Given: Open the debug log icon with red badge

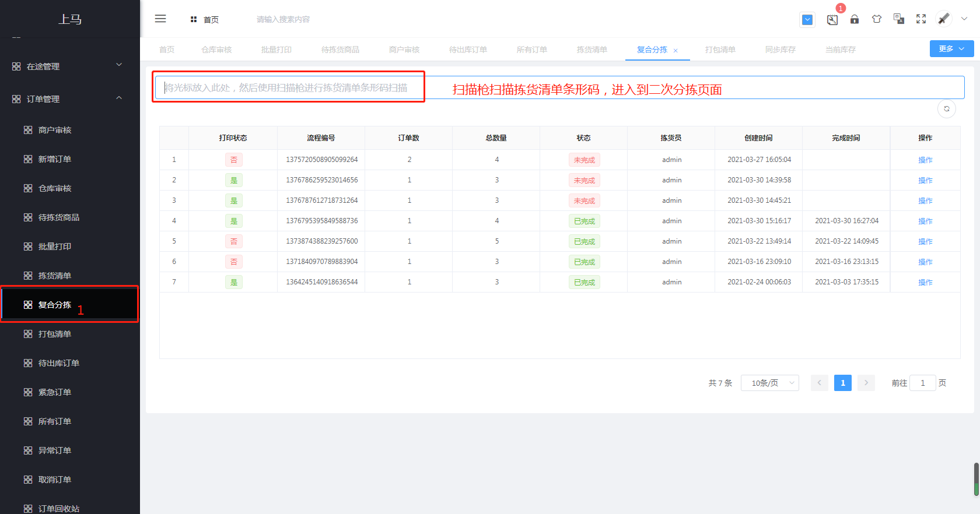Looking at the screenshot, I should tap(832, 19).
